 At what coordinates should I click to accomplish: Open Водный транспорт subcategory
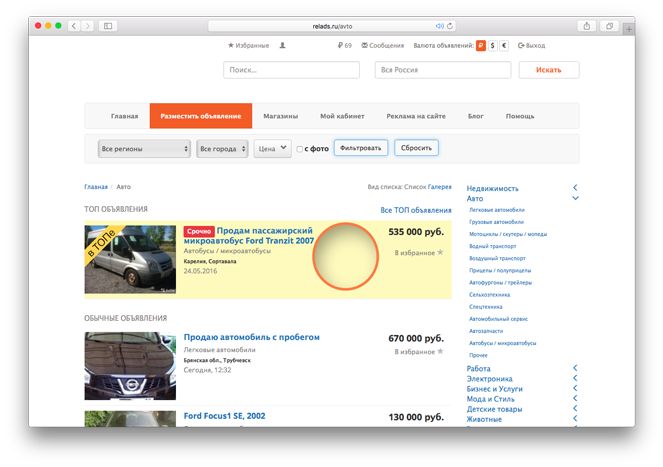[x=493, y=246]
